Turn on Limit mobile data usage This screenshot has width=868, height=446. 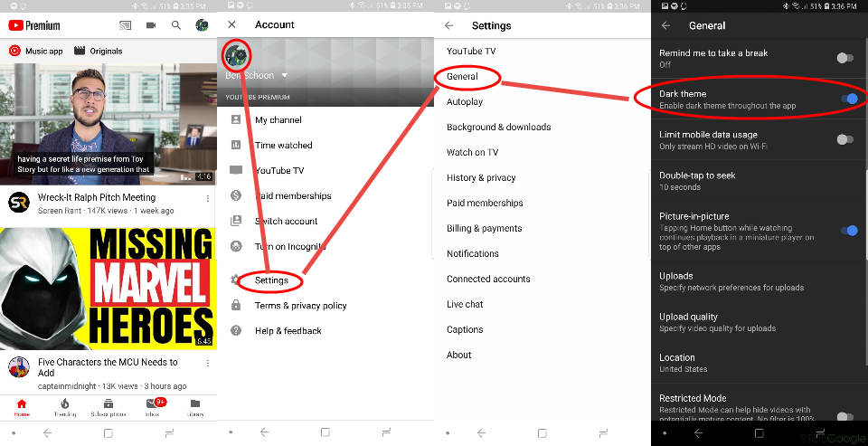click(x=845, y=139)
